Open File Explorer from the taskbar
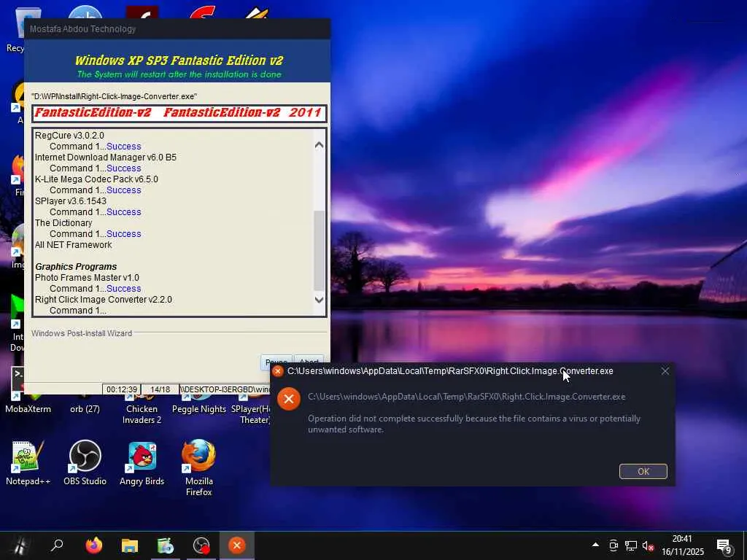Image resolution: width=747 pixels, height=560 pixels. 130,545
